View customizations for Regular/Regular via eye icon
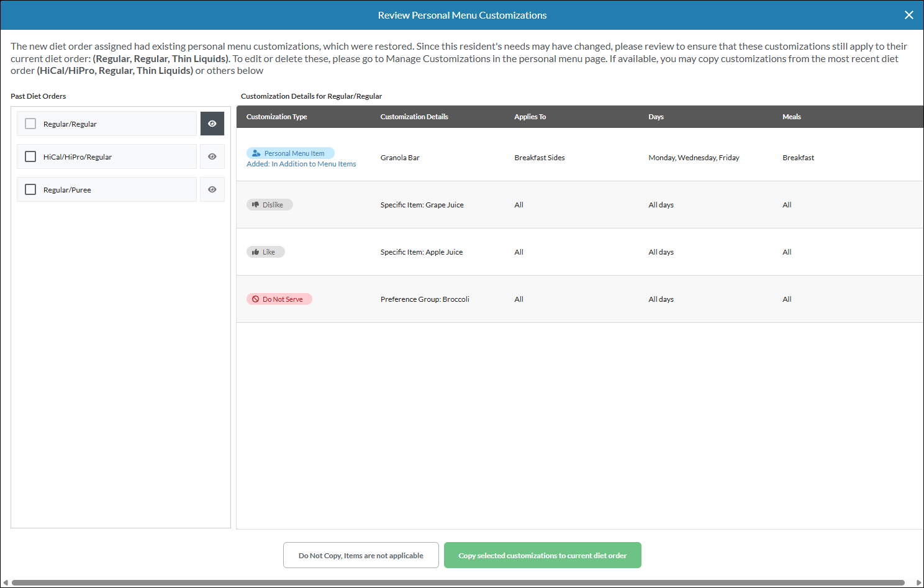Image resolution: width=924 pixels, height=588 pixels. pyautogui.click(x=212, y=124)
